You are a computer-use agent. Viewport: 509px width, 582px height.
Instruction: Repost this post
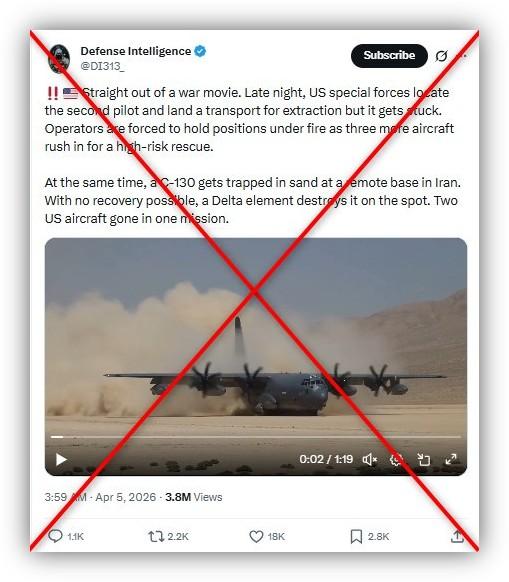tap(156, 536)
